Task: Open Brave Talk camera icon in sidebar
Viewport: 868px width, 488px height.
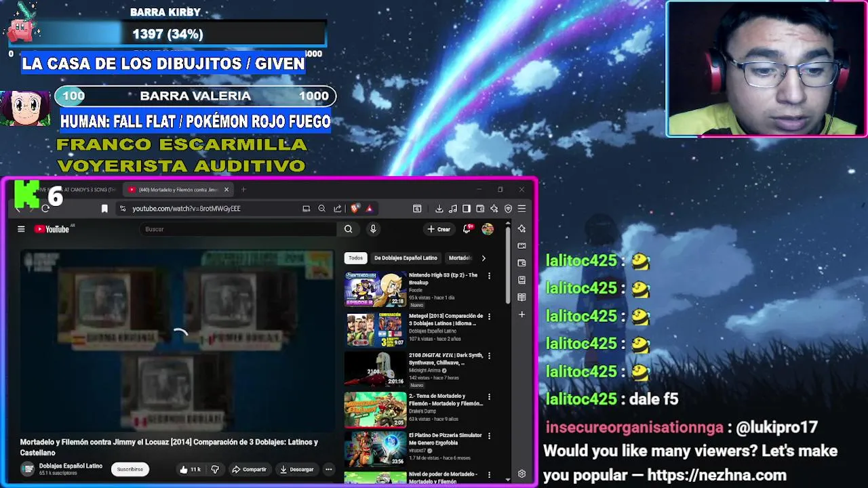Action: 521,246
